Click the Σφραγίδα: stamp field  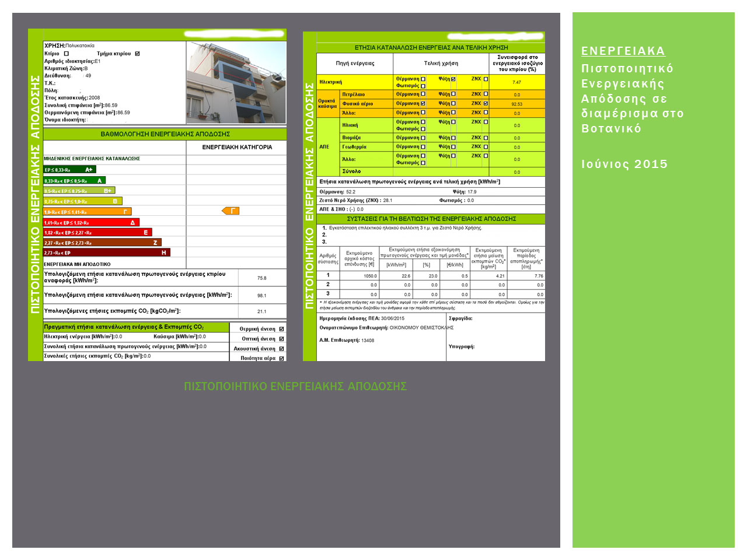[460, 318]
